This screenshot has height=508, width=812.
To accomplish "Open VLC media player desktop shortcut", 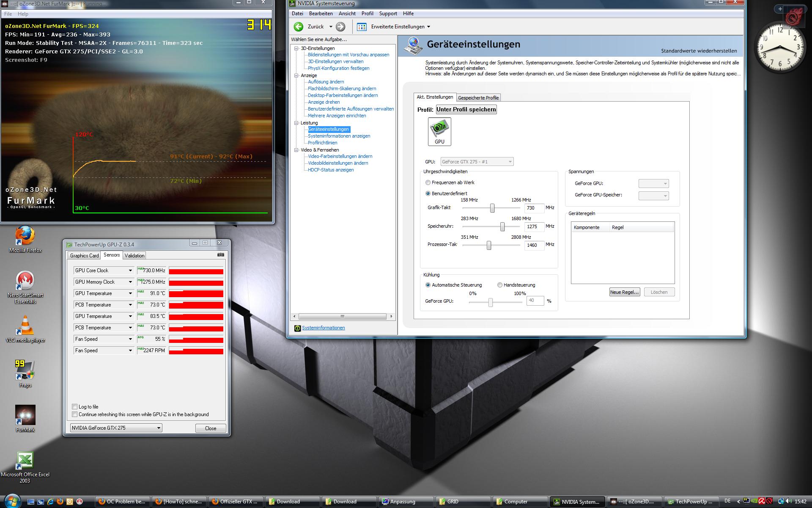I will click(x=25, y=326).
